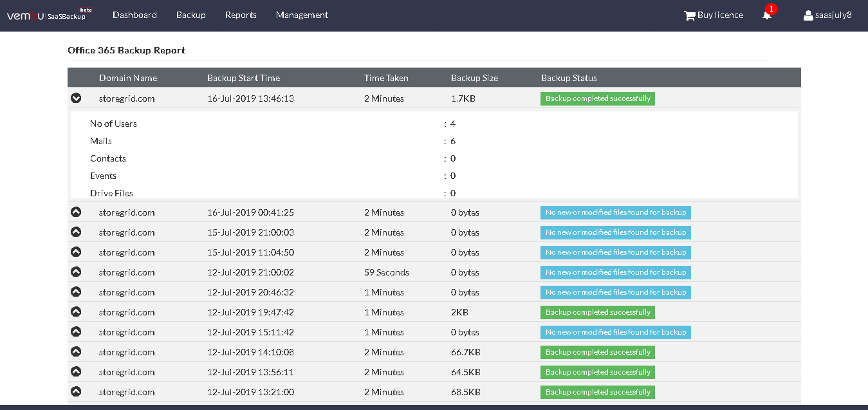This screenshot has width=868, height=410.
Task: Click the Backup Status column header
Action: click(x=569, y=78)
